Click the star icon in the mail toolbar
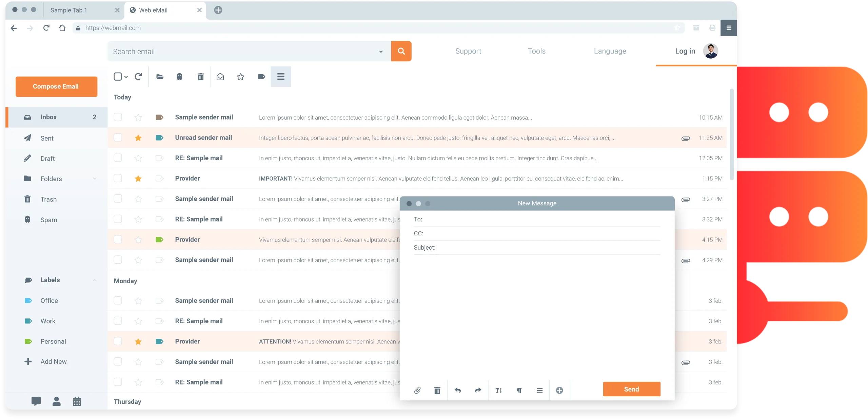 point(241,77)
